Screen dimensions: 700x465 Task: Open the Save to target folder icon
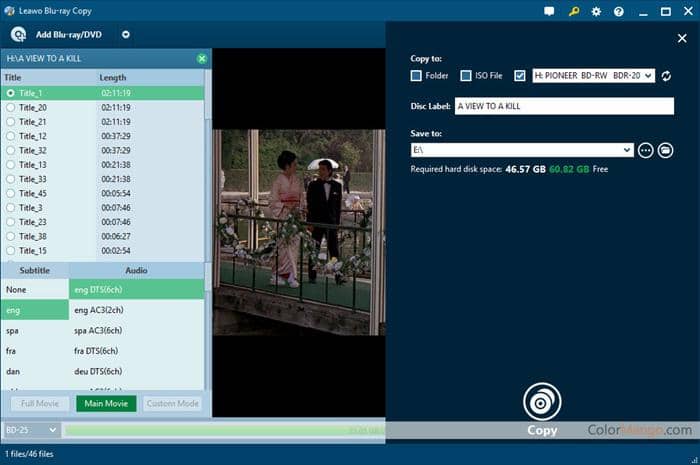click(666, 150)
